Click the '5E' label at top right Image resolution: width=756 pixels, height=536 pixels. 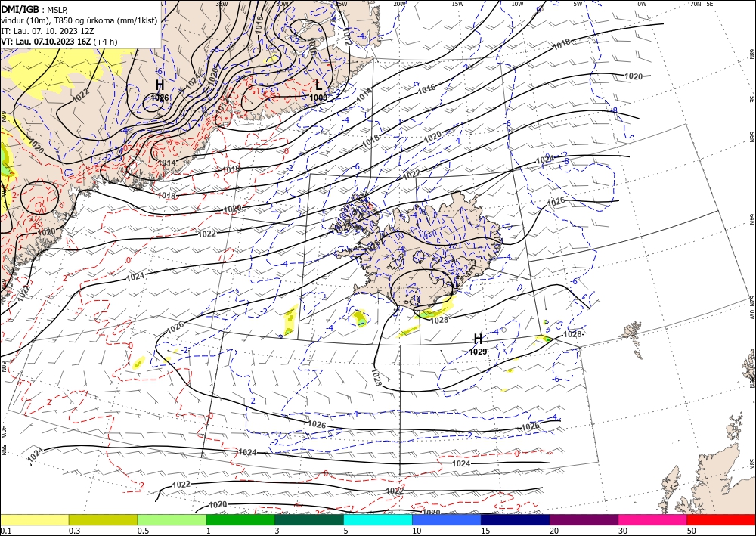click(x=710, y=4)
